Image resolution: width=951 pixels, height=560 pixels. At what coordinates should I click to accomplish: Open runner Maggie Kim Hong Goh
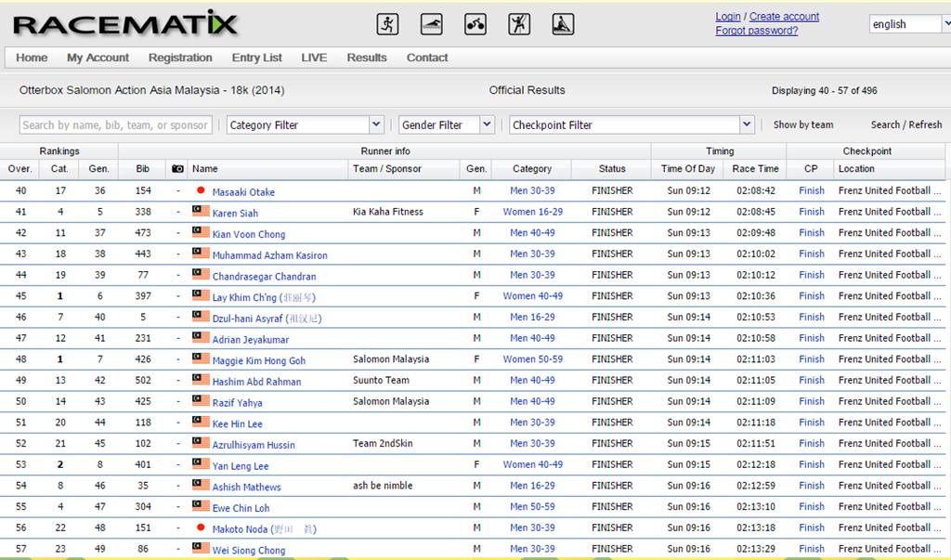tap(259, 360)
